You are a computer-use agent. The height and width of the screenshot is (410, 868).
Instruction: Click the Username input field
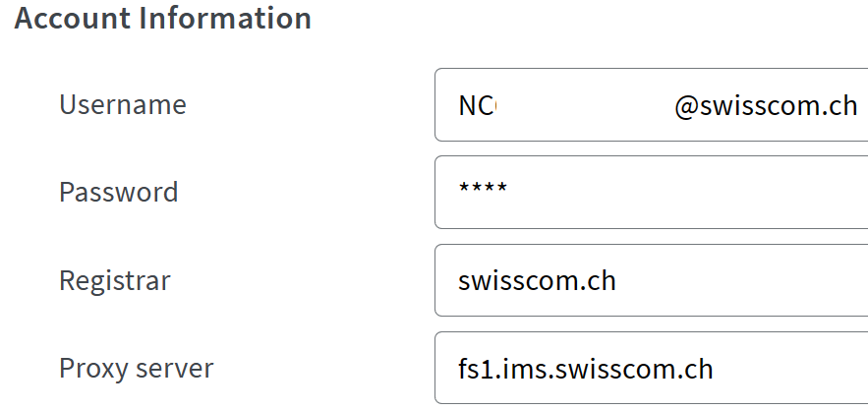pos(649,105)
